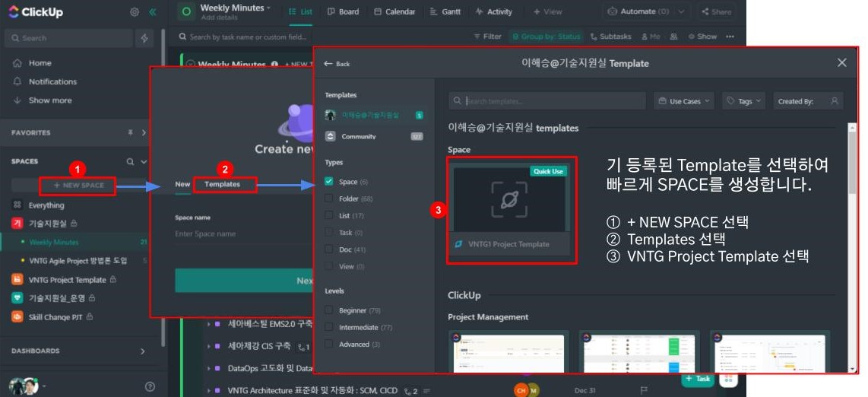The width and height of the screenshot is (868, 397).
Task: Toggle Subtasks display
Action: tap(611, 37)
